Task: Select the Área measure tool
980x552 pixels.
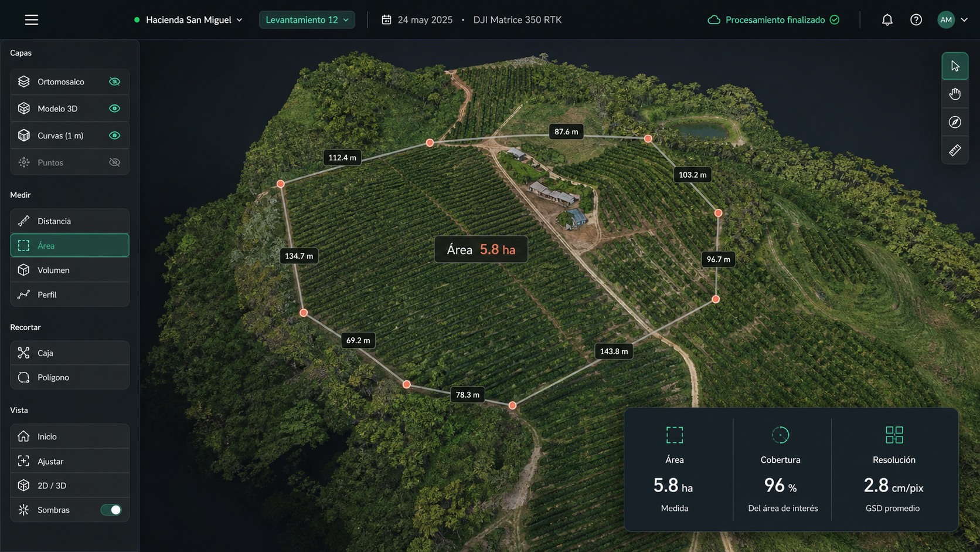Action: 70,246
